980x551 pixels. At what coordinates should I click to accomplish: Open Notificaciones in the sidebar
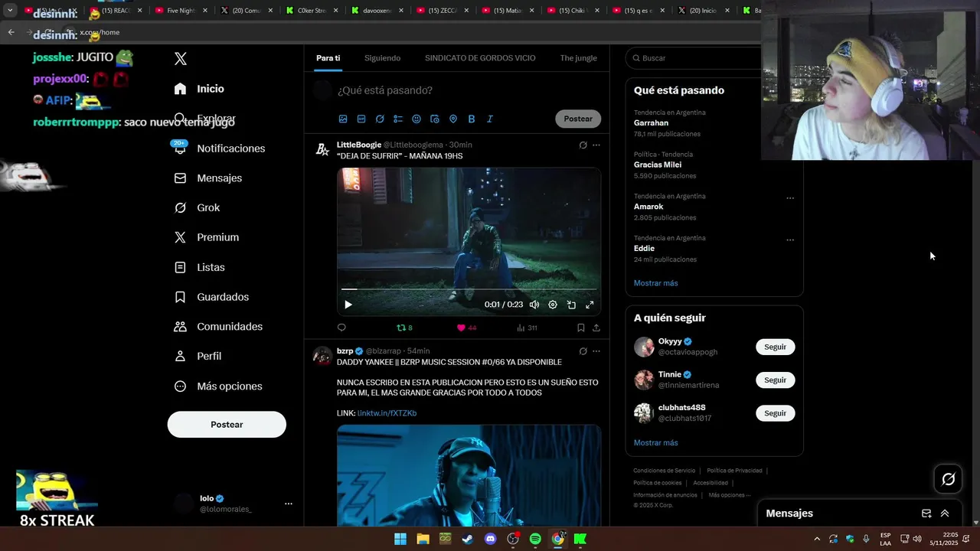pos(219,148)
